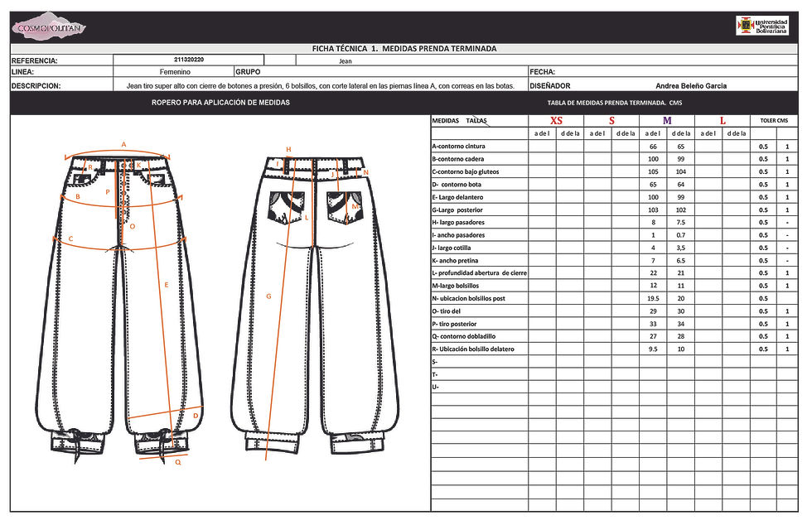This screenshot has height=525, width=812.
Task: Click orange letter C on the front jeans thigh
Action: pos(71,238)
